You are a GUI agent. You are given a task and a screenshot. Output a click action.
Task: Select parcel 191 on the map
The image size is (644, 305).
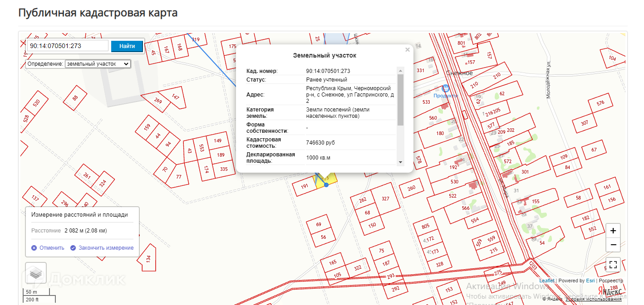pos(305,186)
